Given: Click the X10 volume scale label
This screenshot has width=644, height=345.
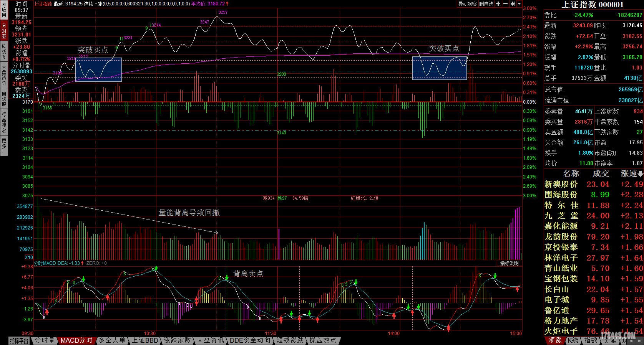Looking at the screenshot, I should pyautogui.click(x=29, y=258).
